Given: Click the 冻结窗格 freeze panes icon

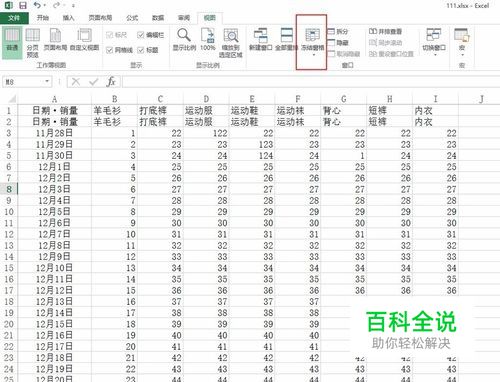Looking at the screenshot, I should click(312, 39).
